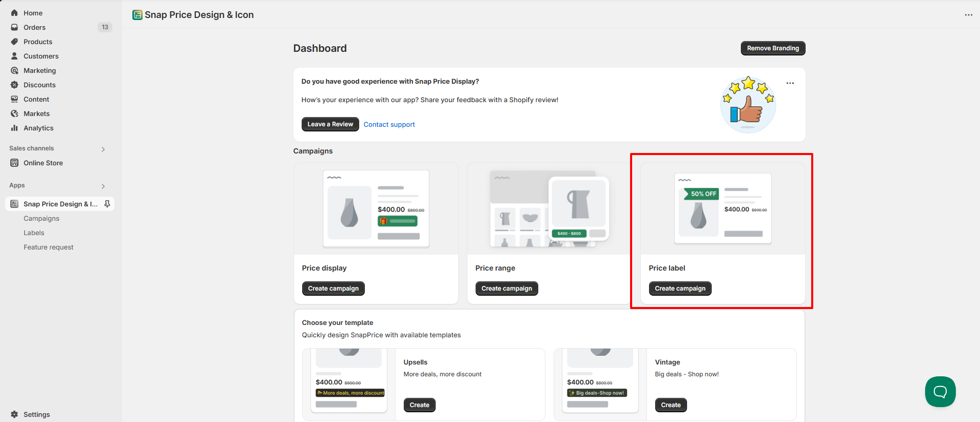Viewport: 980px width, 422px height.
Task: Click the Dashboard heading
Action: click(x=320, y=48)
